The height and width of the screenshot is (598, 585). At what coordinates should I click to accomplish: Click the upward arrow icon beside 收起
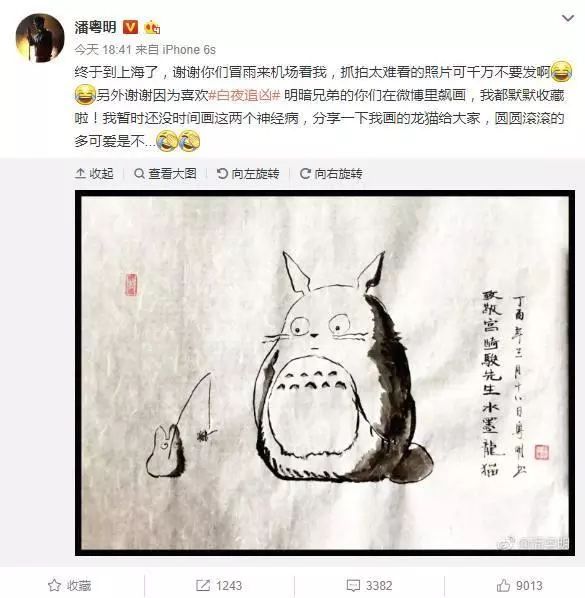click(x=80, y=174)
